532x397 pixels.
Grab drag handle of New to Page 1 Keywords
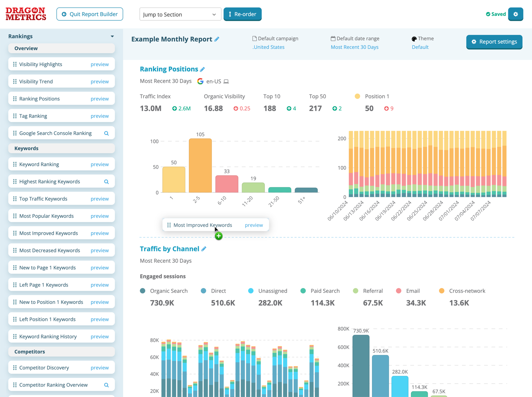(15, 268)
